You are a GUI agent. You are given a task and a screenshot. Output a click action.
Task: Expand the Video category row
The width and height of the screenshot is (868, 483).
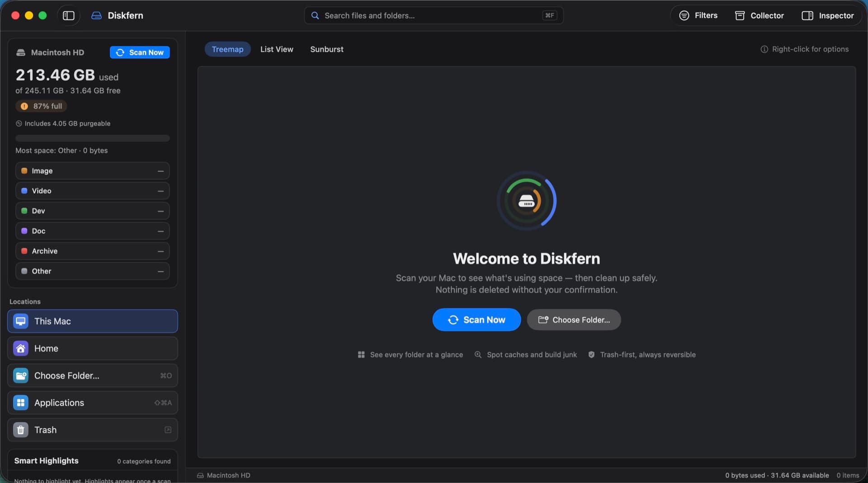(93, 191)
